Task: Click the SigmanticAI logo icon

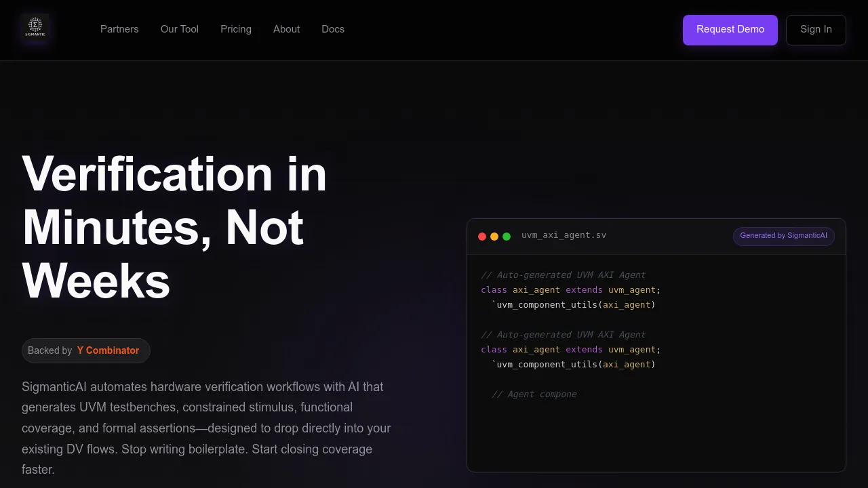Action: pyautogui.click(x=35, y=28)
